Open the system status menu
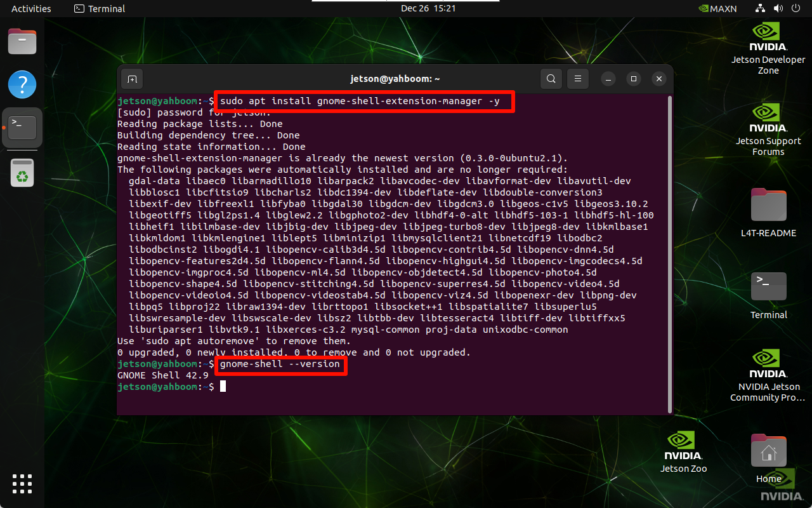The width and height of the screenshot is (812, 508). (x=778, y=8)
